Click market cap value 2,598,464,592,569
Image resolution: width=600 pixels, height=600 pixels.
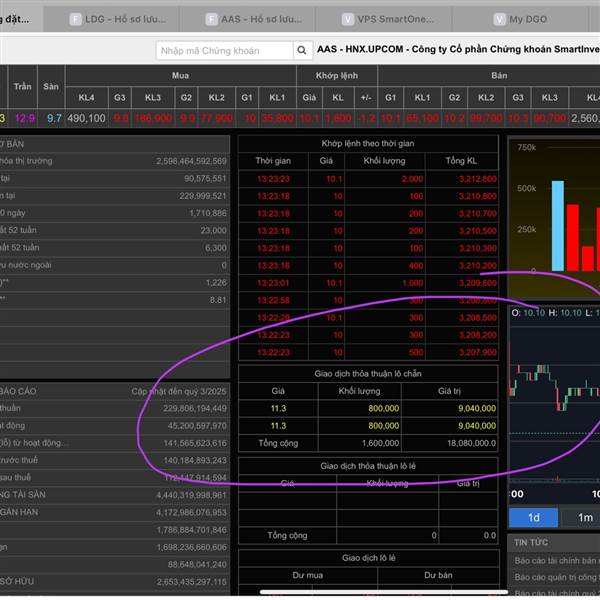tap(191, 161)
